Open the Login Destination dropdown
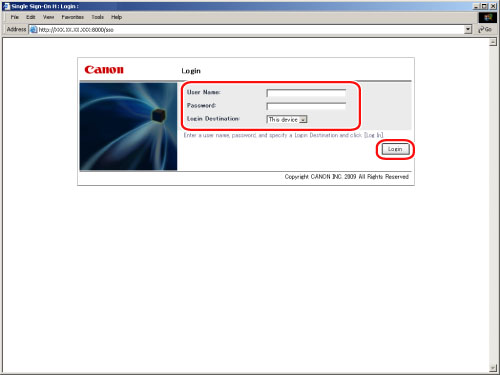 [287, 119]
